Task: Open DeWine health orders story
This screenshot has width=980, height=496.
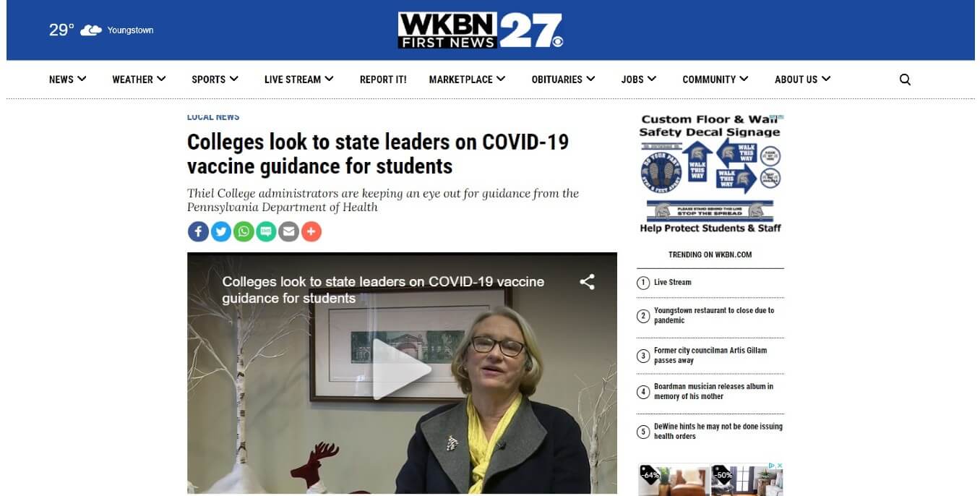Action: pyautogui.click(x=718, y=431)
